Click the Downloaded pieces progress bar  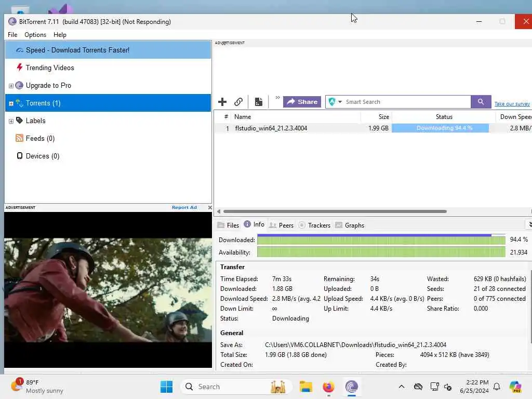381,240
